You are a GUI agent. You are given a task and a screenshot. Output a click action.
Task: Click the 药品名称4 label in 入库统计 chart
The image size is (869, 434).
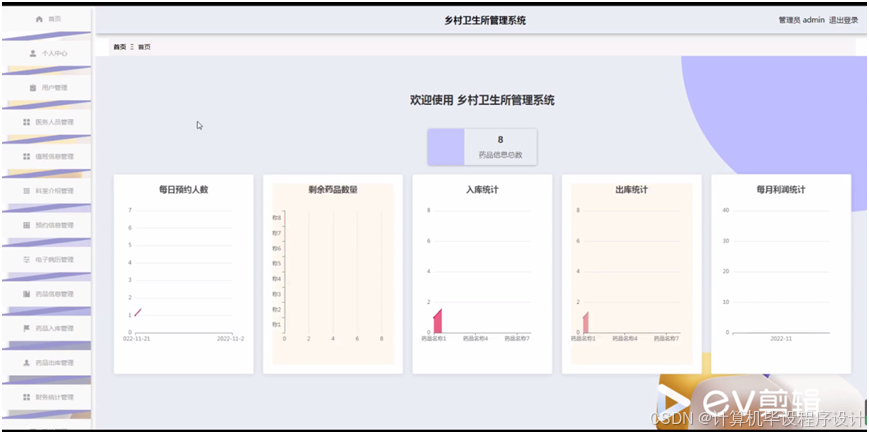coord(475,338)
